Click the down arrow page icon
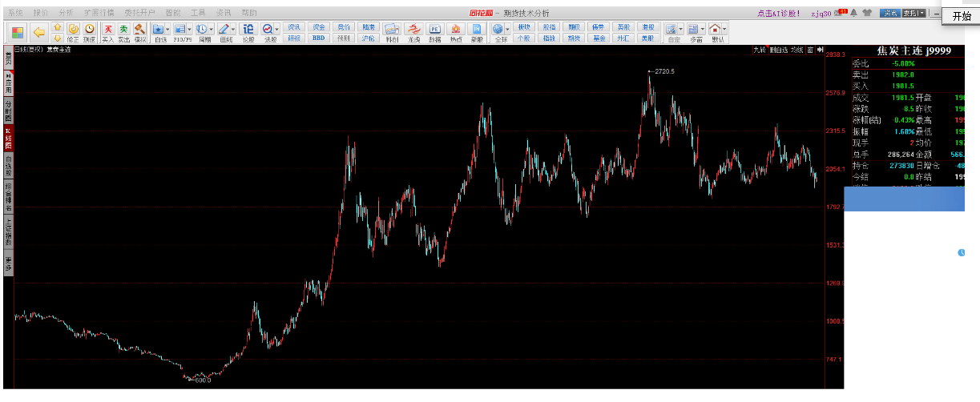The image size is (980, 402). pos(58,38)
